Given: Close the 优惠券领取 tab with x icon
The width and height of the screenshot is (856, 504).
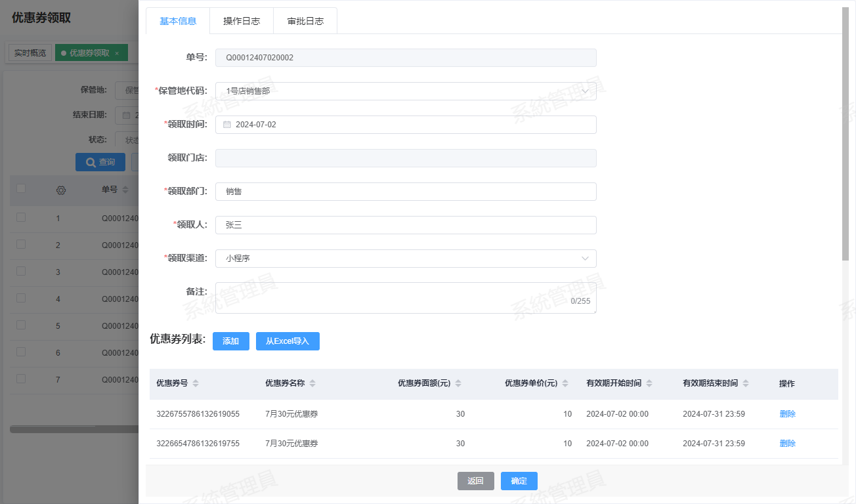Looking at the screenshot, I should [117, 53].
